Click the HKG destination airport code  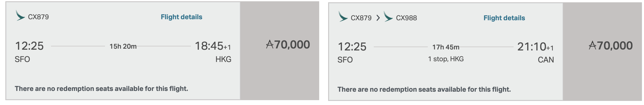[x=223, y=59]
